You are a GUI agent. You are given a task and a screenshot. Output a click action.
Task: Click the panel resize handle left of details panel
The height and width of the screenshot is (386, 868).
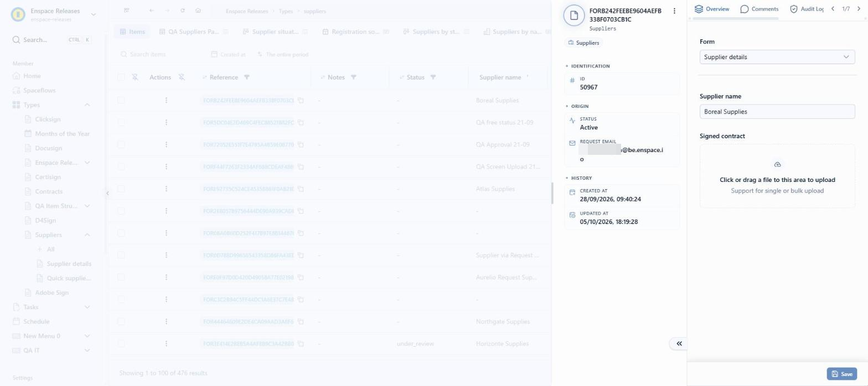pos(552,193)
